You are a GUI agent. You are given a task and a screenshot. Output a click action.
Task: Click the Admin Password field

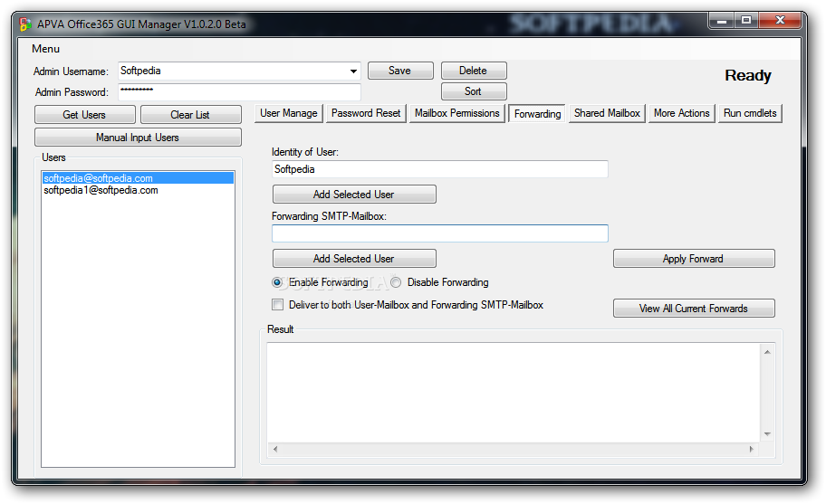pos(240,92)
